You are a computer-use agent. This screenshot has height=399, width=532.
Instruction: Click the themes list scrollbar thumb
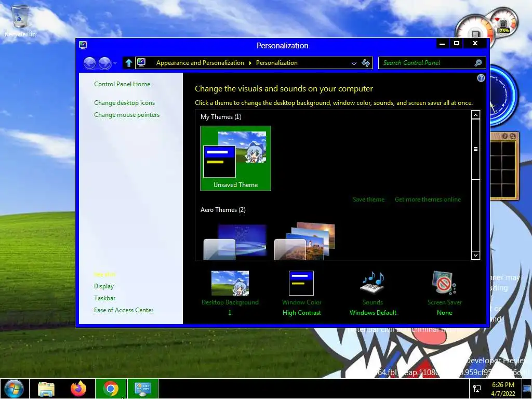[476, 149]
